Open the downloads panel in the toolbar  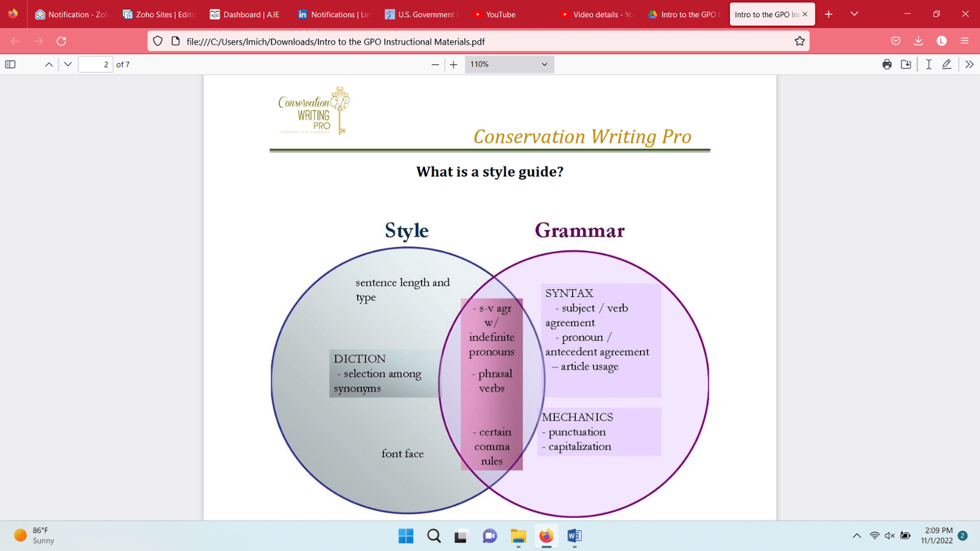tap(918, 40)
